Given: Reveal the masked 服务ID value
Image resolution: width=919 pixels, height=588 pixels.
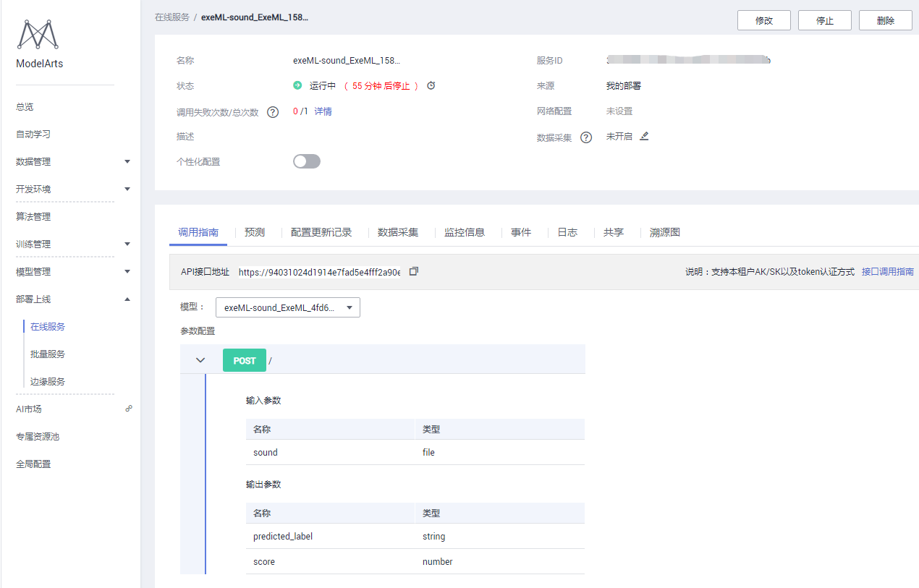Looking at the screenshot, I should pyautogui.click(x=689, y=60).
